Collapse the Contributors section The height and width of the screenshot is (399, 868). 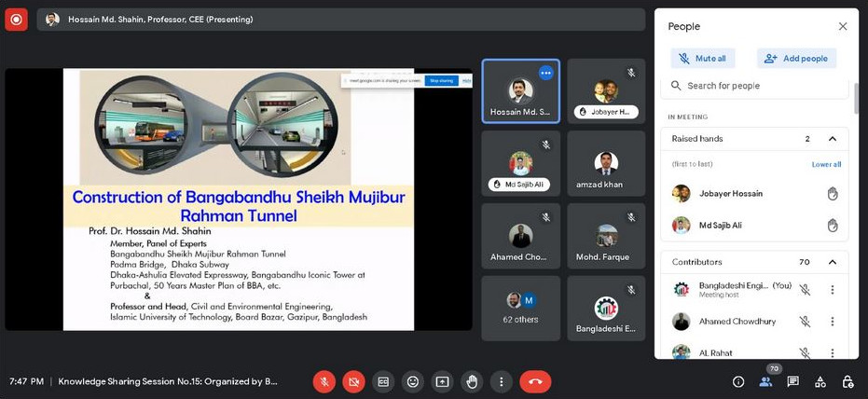832,262
